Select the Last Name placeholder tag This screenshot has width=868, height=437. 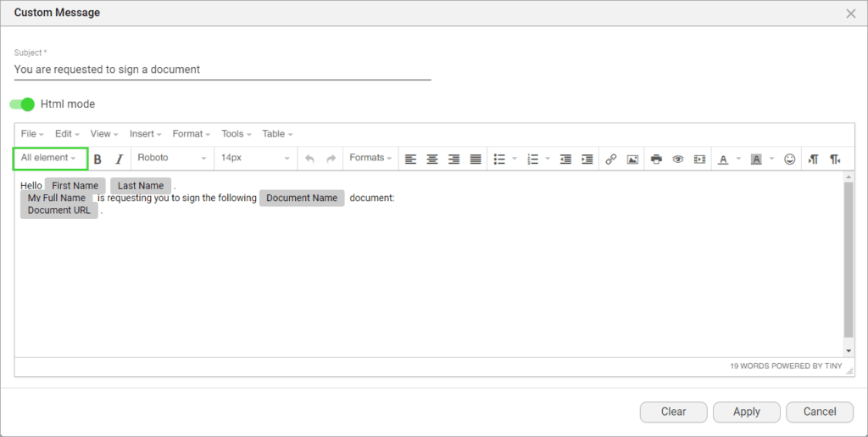point(141,186)
